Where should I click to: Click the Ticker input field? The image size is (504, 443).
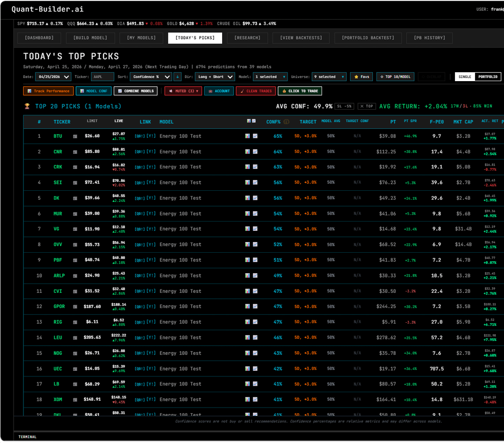pos(103,77)
